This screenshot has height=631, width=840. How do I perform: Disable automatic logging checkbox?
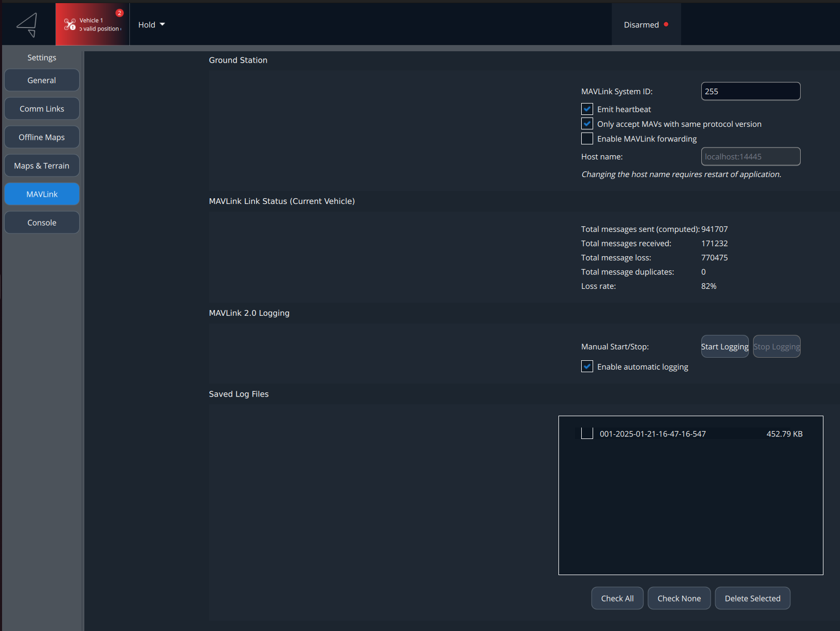[587, 366]
